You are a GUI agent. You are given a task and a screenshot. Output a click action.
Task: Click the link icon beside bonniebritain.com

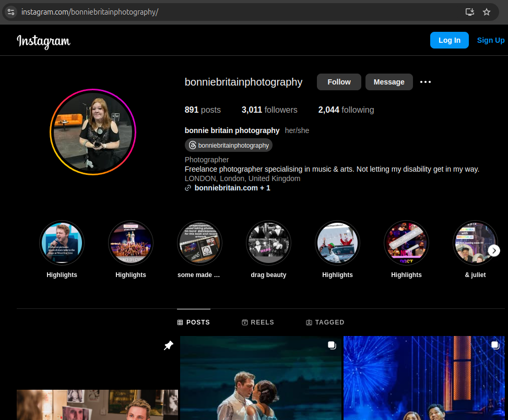coord(187,188)
